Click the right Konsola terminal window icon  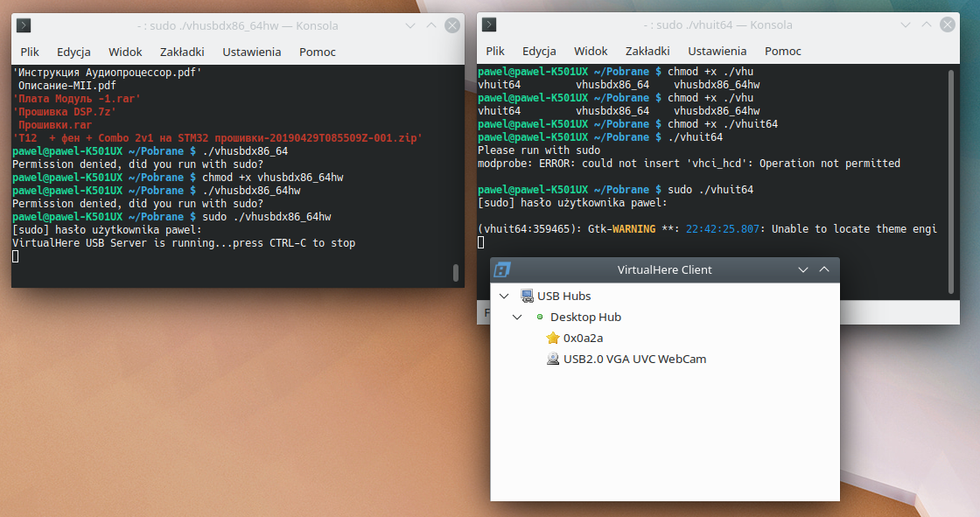click(490, 25)
